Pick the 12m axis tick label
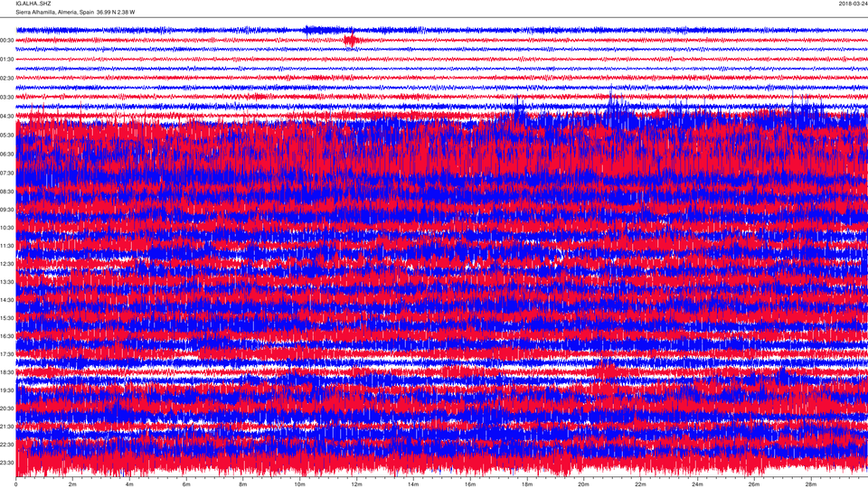 [356, 484]
